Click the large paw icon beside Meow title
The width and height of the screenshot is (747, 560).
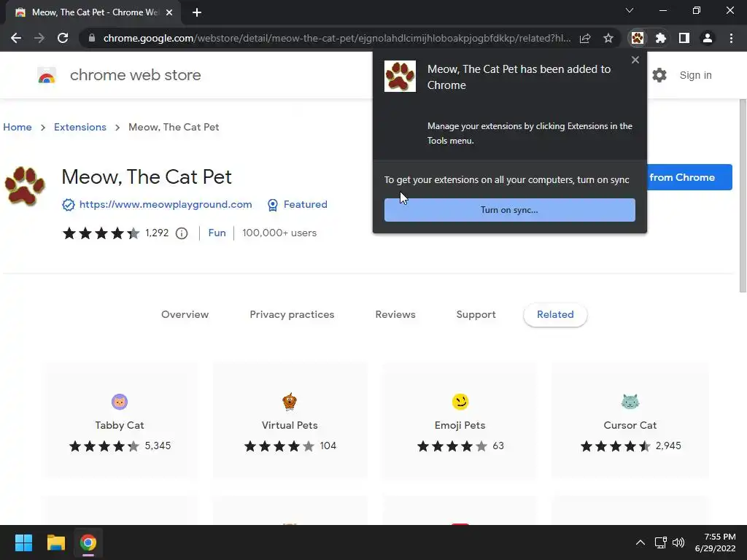[x=25, y=186]
